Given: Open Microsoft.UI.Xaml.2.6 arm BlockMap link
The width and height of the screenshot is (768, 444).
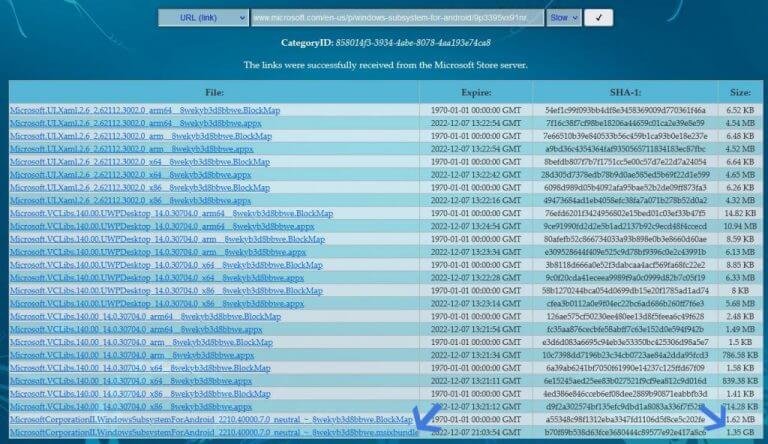Looking at the screenshot, I should [x=141, y=136].
